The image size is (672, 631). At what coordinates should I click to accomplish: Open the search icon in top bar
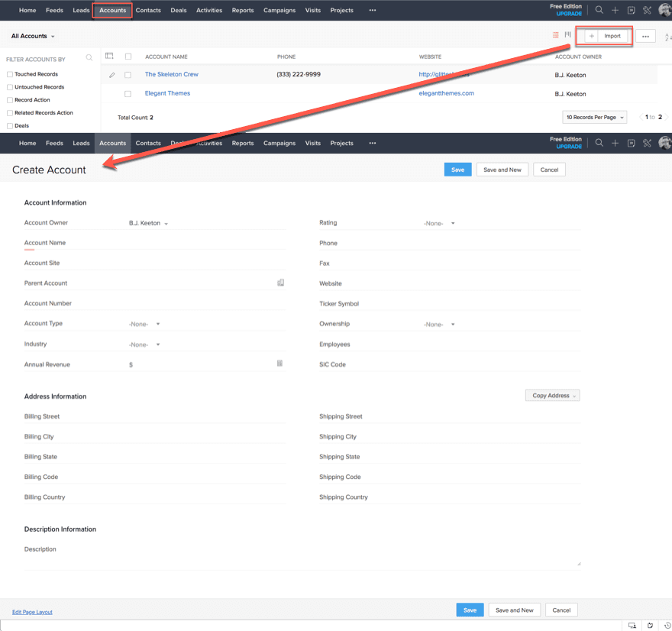pyautogui.click(x=599, y=10)
